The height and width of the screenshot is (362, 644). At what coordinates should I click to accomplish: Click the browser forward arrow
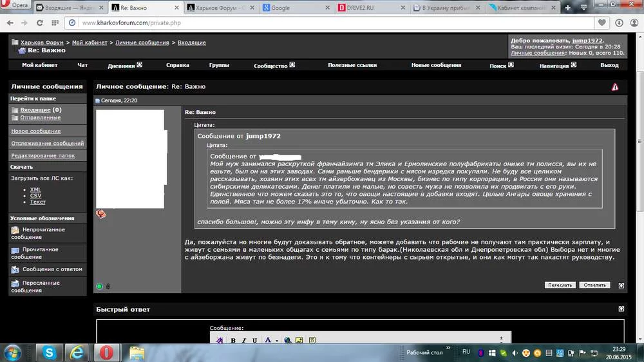click(24, 23)
